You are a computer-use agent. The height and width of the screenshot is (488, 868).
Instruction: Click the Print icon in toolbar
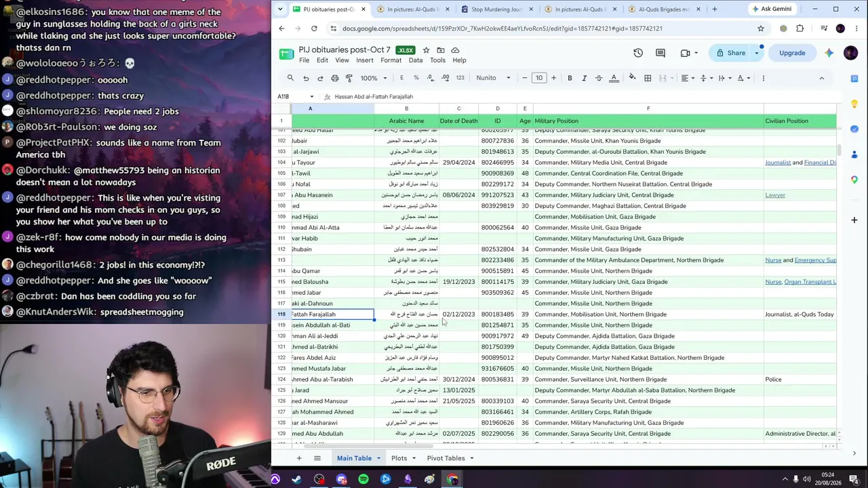coord(334,78)
